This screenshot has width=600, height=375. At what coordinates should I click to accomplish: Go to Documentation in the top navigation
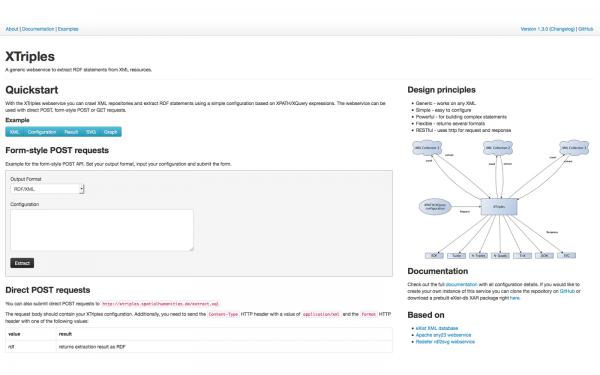click(38, 29)
